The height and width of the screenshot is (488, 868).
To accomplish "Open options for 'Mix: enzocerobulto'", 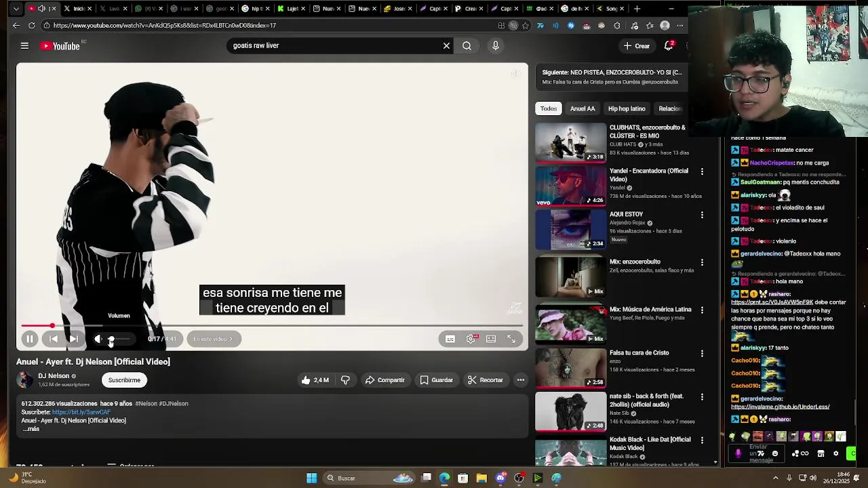I will [702, 263].
